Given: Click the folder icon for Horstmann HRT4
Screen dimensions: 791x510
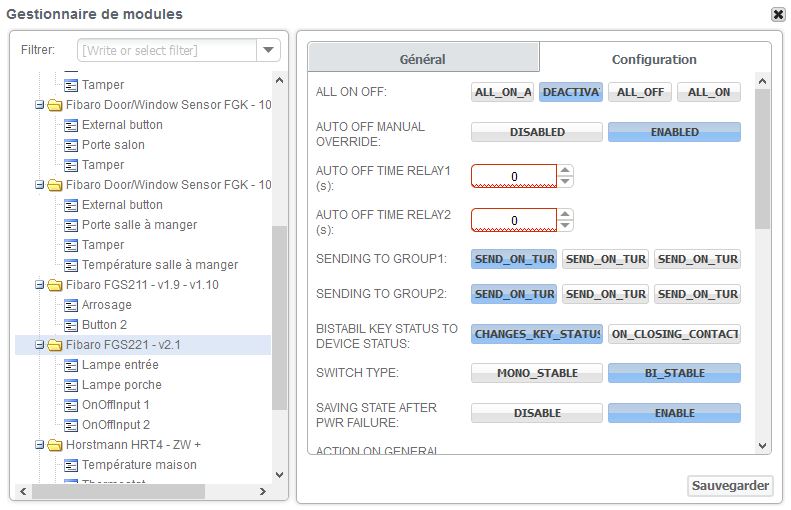Looking at the screenshot, I should pos(54,445).
